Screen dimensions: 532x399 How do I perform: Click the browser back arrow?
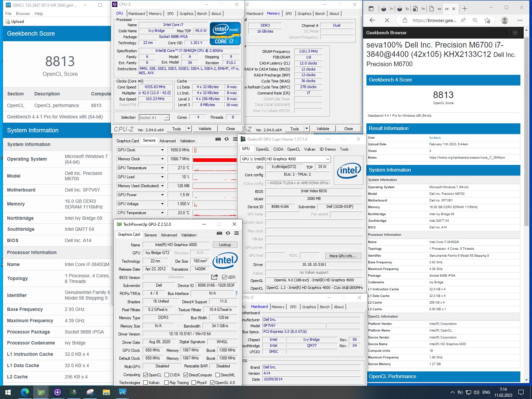[x=372, y=20]
